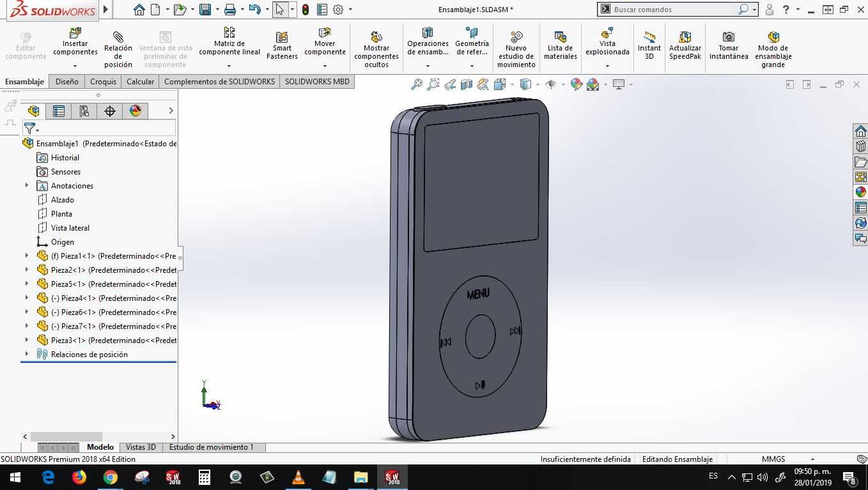Click the Print icon

[230, 10]
